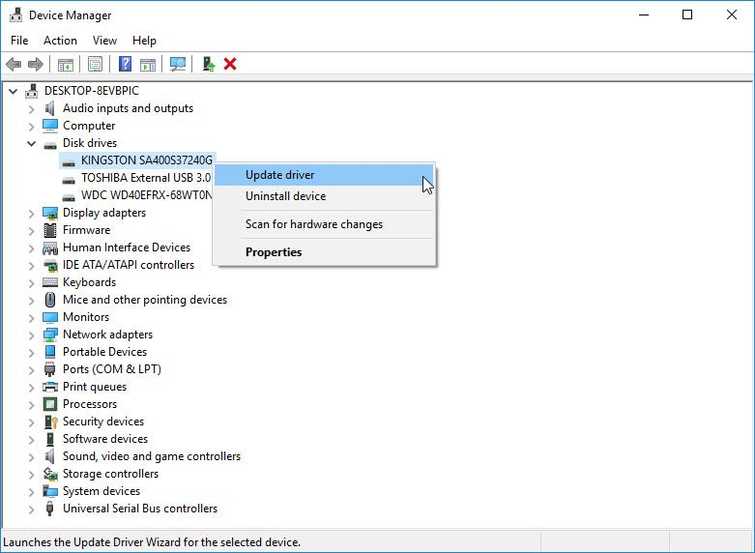Click the Print queues printer icon
755x553 pixels.
[x=50, y=387]
